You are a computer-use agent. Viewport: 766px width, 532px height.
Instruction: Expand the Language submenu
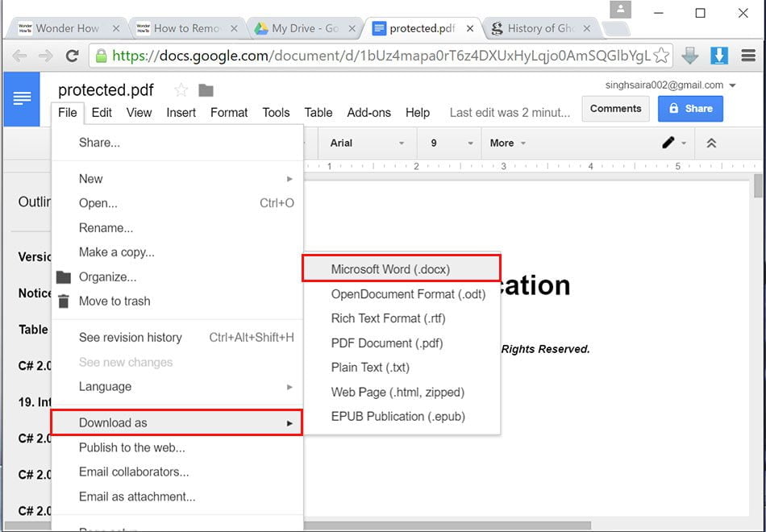pyautogui.click(x=177, y=386)
